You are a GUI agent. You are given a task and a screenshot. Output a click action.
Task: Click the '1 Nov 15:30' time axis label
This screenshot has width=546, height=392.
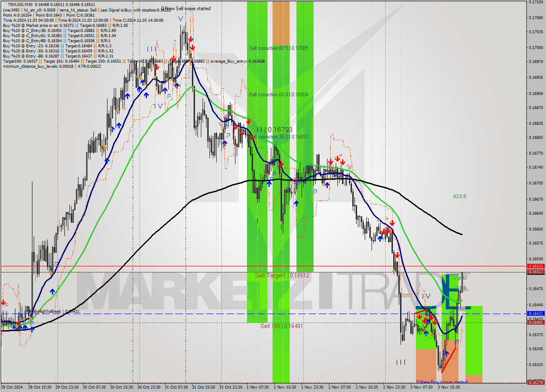click(285, 387)
